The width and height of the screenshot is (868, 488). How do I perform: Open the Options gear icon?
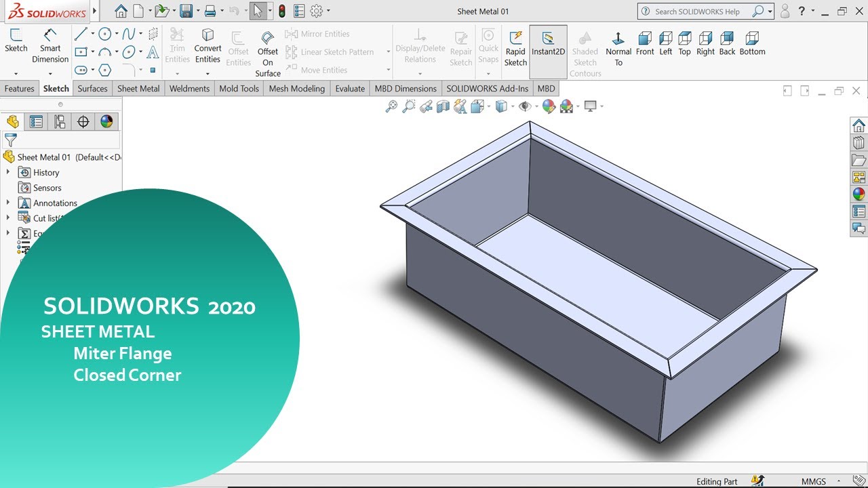[x=316, y=11]
